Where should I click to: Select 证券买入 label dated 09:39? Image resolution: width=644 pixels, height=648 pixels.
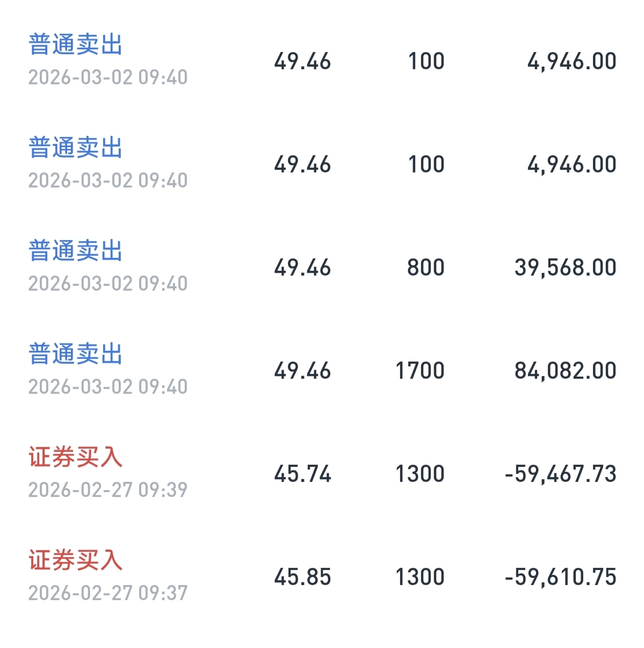pyautogui.click(x=76, y=457)
